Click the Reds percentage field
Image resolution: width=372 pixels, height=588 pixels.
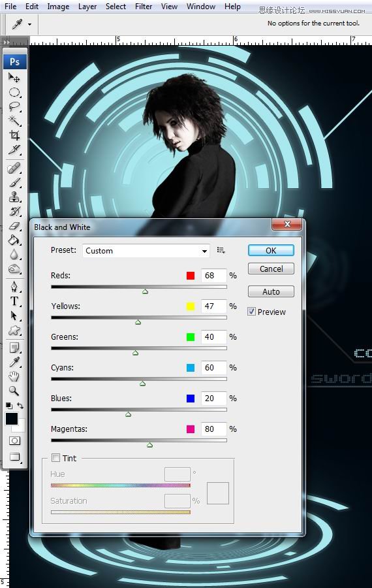tap(213, 275)
